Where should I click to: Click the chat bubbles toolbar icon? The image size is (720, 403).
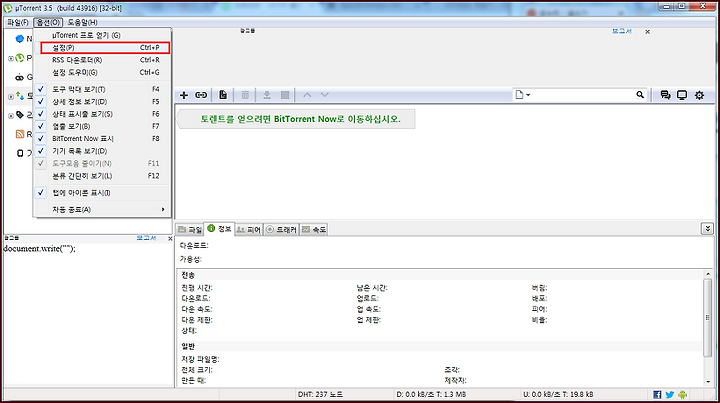click(665, 95)
